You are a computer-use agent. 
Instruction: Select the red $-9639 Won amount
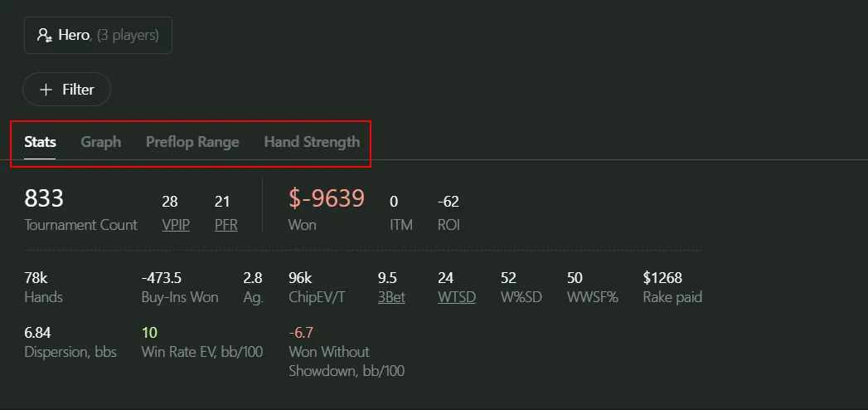pos(327,199)
